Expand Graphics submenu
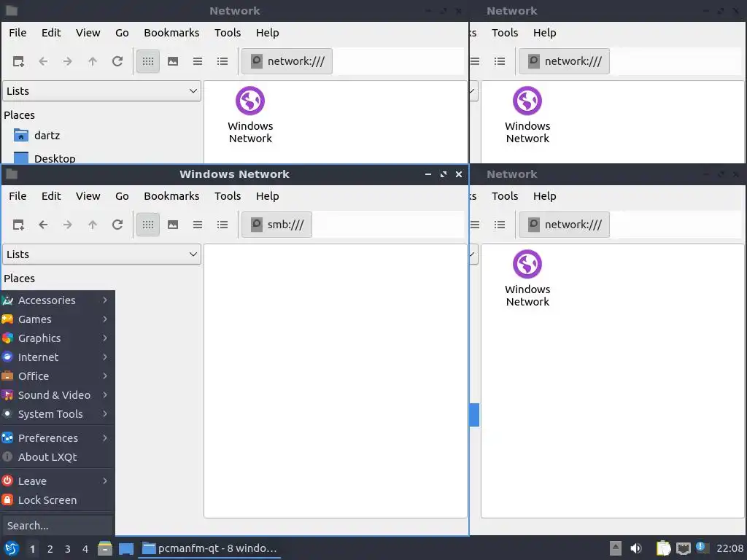Viewport: 747px width, 560px height. pyautogui.click(x=57, y=338)
